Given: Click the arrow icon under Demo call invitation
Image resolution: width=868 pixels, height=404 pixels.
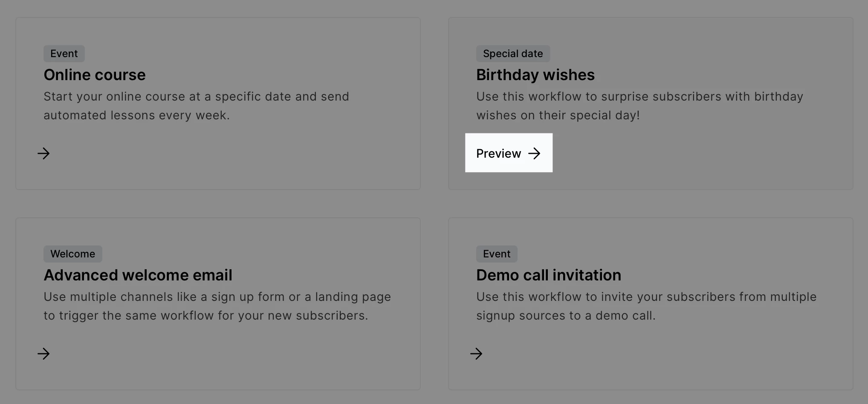Looking at the screenshot, I should 476,354.
